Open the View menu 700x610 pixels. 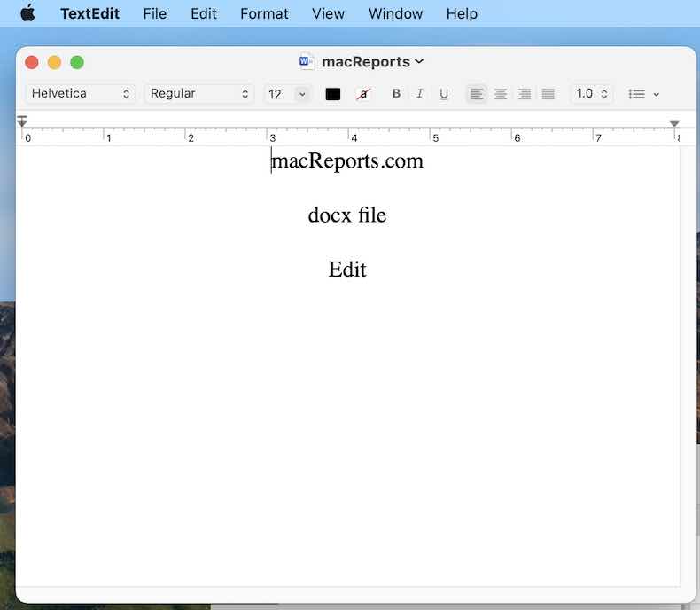[x=328, y=13]
